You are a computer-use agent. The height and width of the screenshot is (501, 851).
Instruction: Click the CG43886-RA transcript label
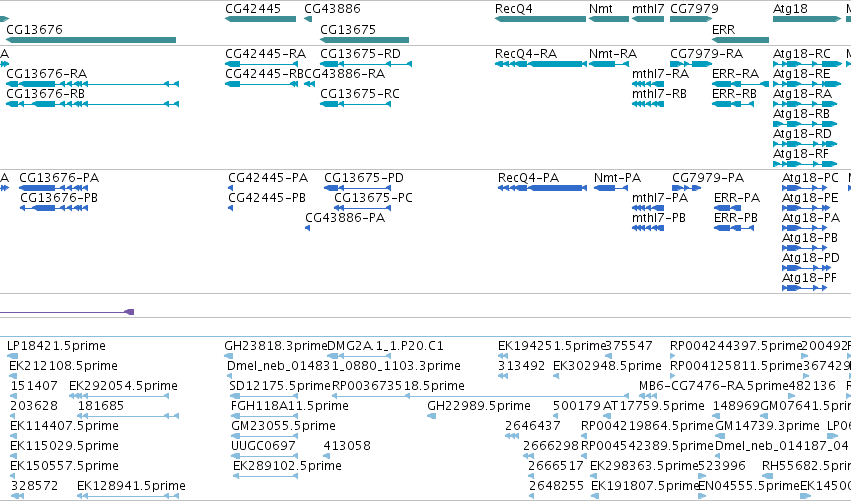345,73
